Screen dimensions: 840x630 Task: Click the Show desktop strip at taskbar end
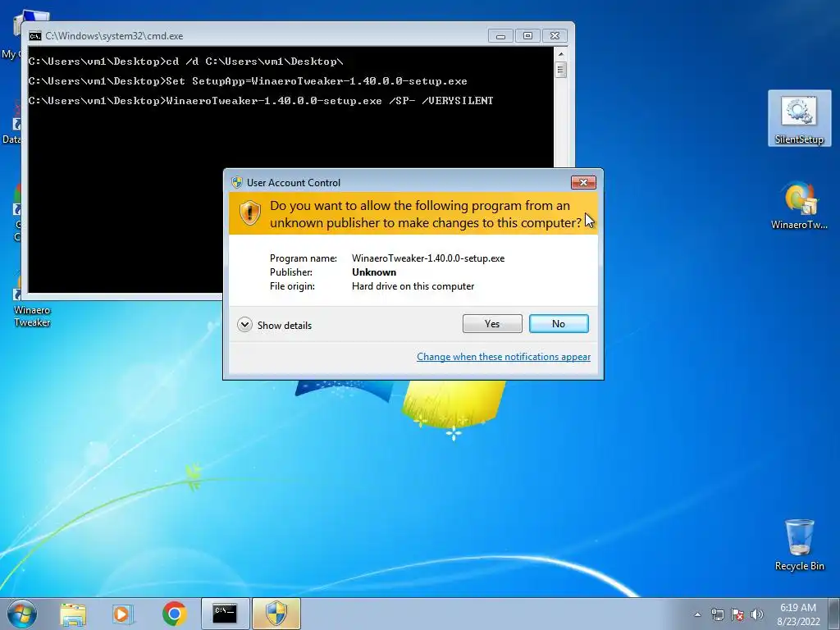tap(836, 614)
